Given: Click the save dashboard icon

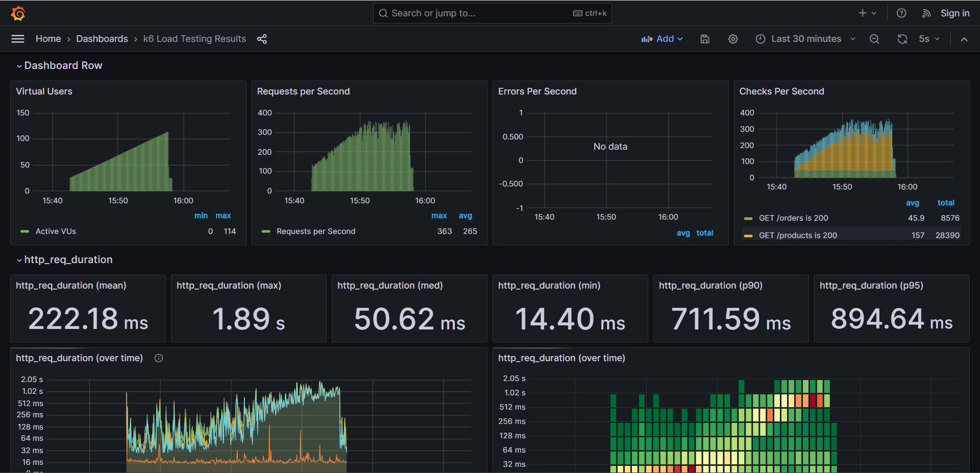Looking at the screenshot, I should point(705,39).
